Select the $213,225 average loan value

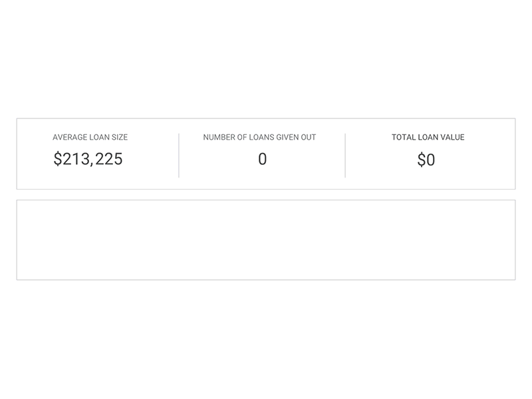click(89, 159)
